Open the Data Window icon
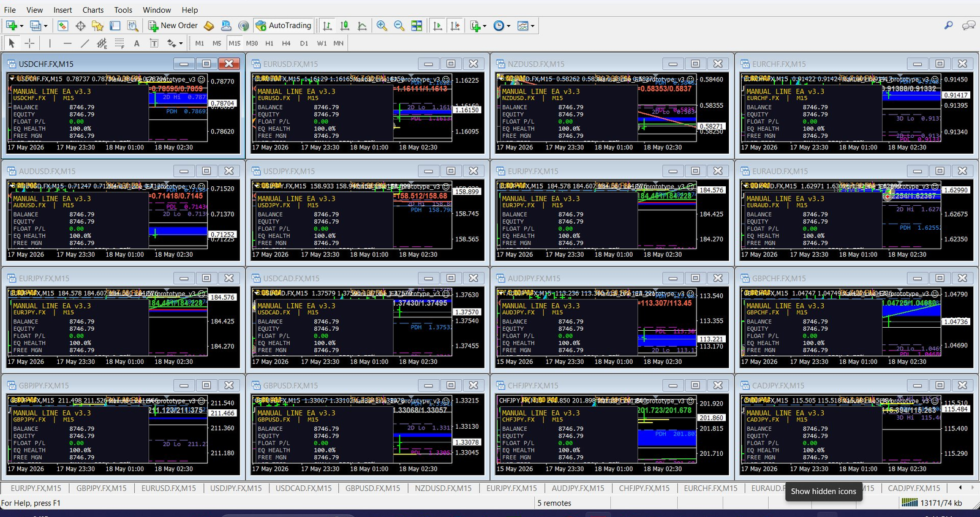 coord(80,26)
